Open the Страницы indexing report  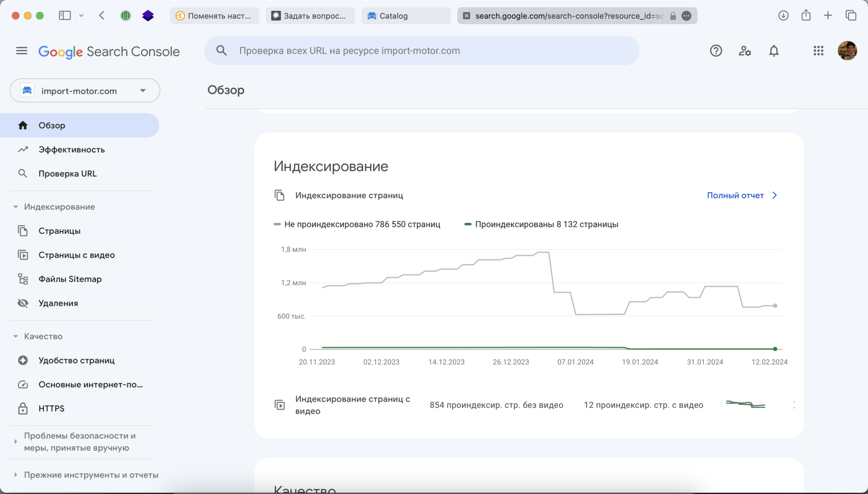80,231
